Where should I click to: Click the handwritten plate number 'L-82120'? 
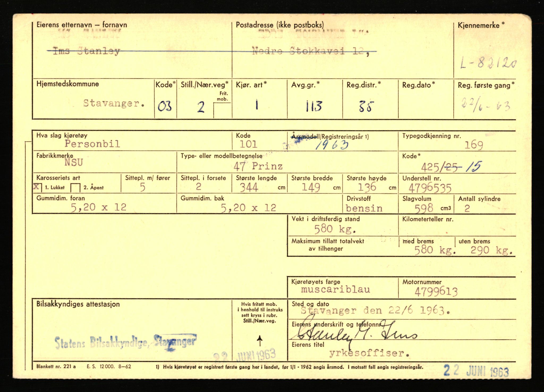[x=488, y=63]
